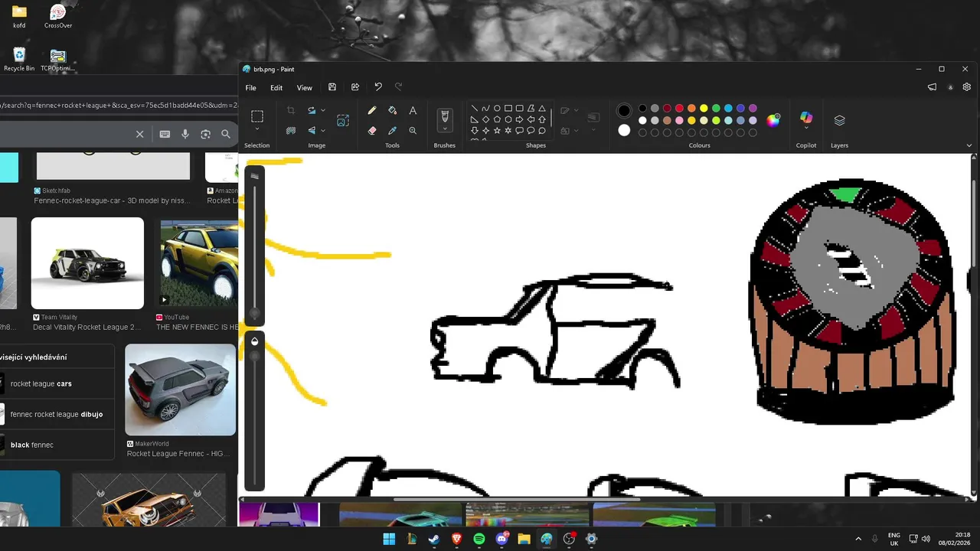Select the Magnifier zoom tool
The height and width of the screenshot is (551, 980).
(413, 131)
